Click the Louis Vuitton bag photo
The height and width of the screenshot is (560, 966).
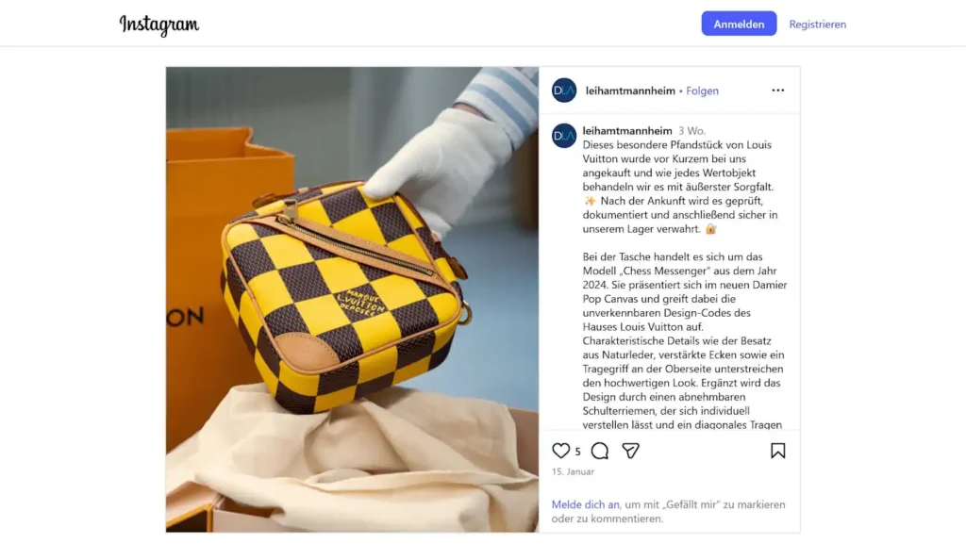coord(352,299)
